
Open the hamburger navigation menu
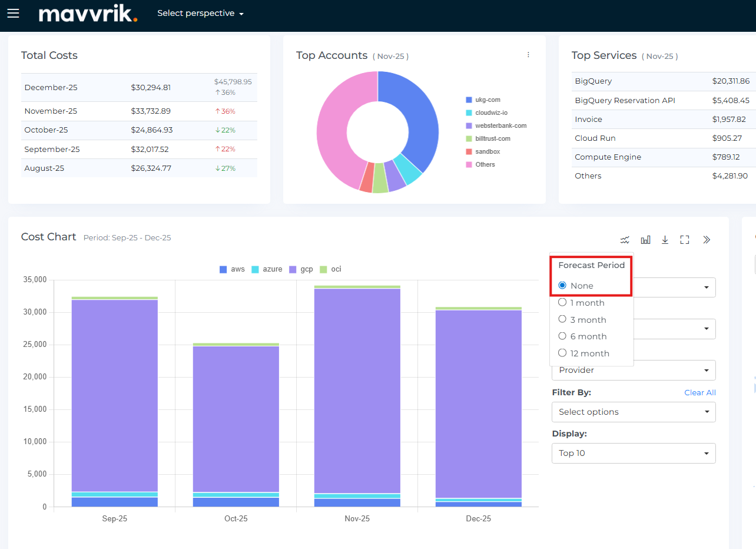[13, 13]
